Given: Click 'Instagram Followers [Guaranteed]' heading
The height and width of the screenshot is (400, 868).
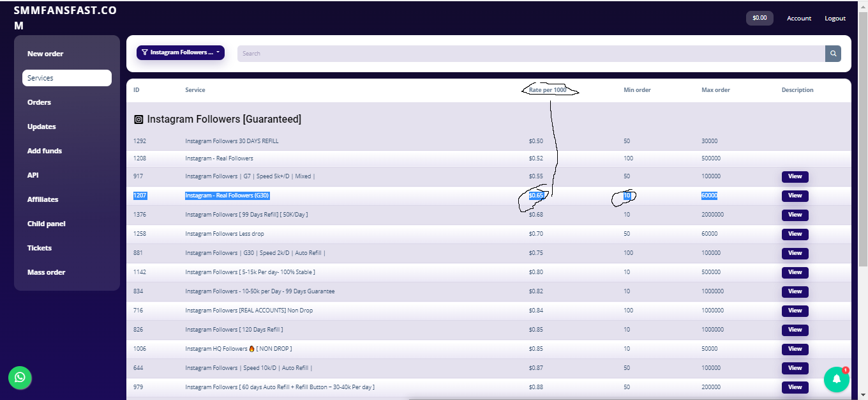Looking at the screenshot, I should (224, 119).
